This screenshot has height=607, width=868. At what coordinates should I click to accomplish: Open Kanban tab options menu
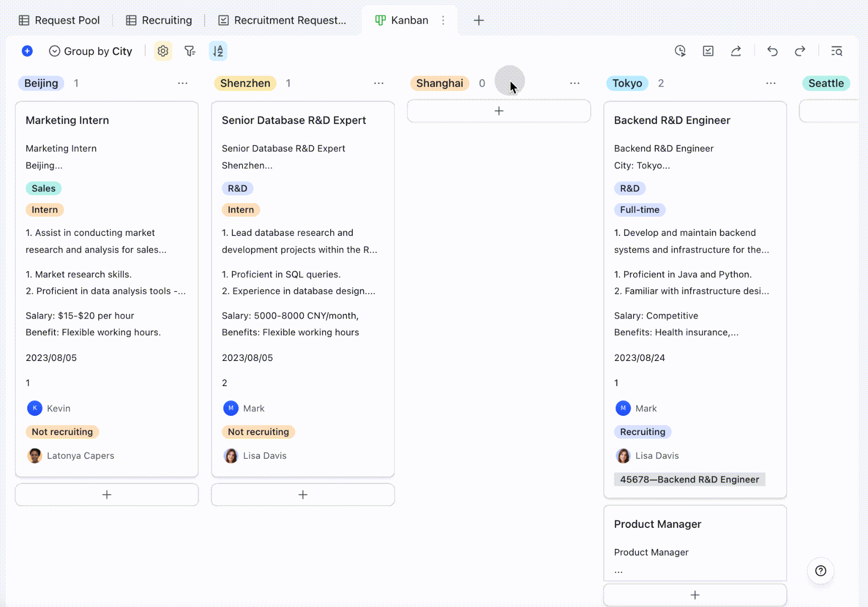tap(443, 20)
